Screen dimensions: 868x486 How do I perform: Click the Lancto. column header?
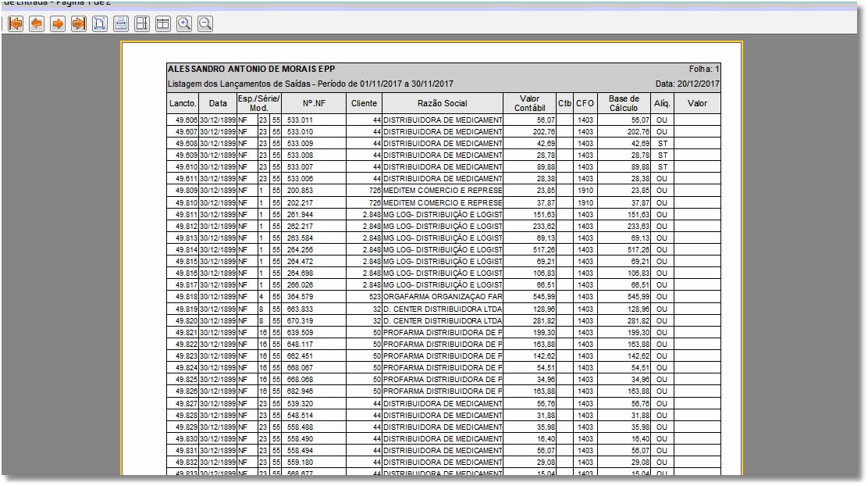pyautogui.click(x=183, y=103)
